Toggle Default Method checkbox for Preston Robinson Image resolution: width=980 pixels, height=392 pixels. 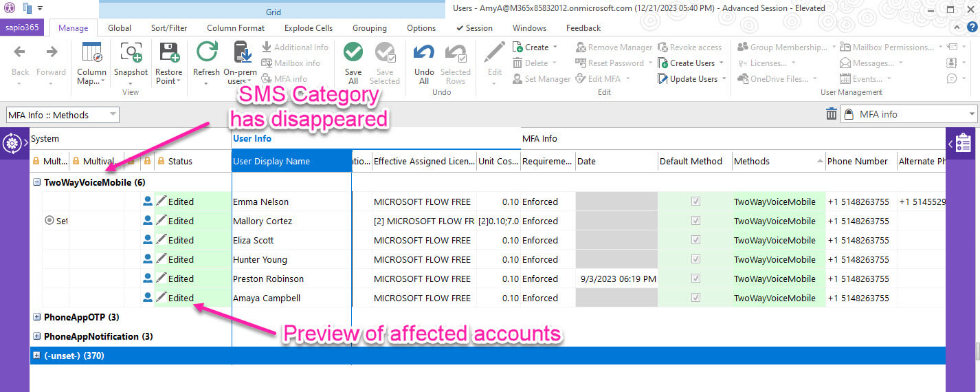695,279
